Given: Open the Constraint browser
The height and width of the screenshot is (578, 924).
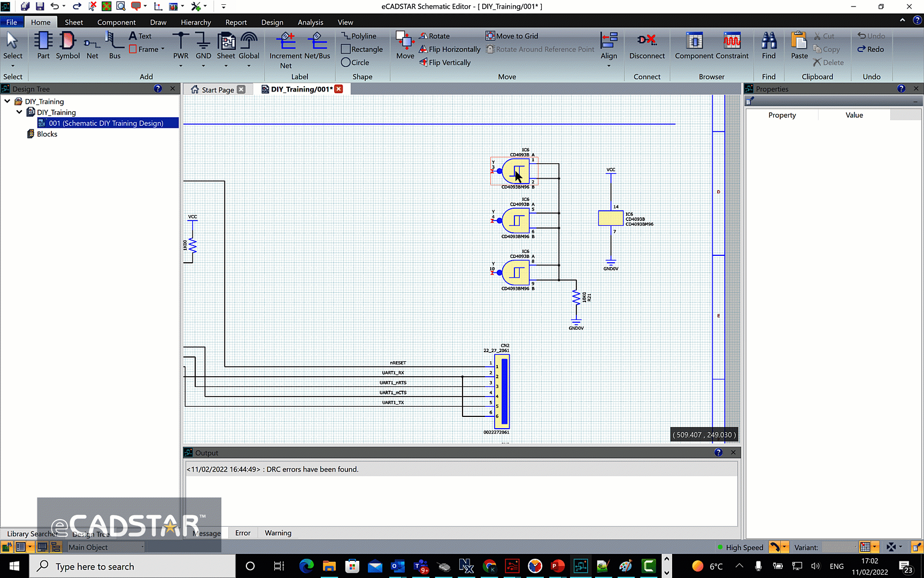Looking at the screenshot, I should pos(732,45).
